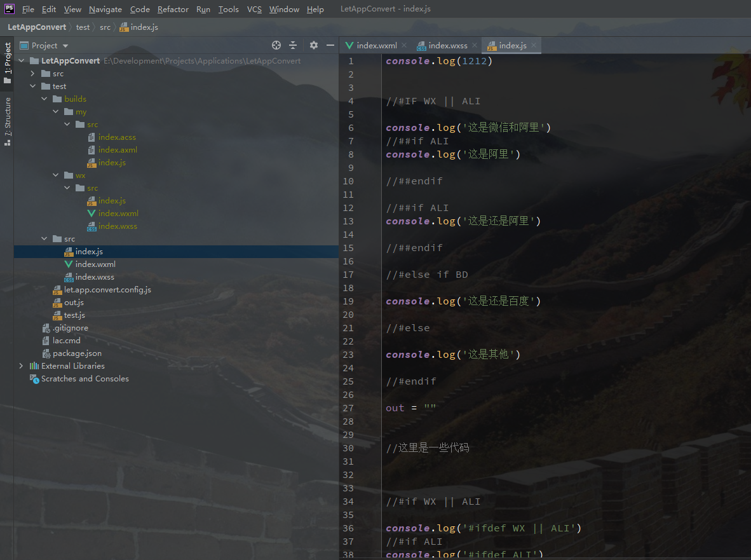The height and width of the screenshot is (560, 751).
Task: Click the locate-in-project target icon
Action: 276,46
